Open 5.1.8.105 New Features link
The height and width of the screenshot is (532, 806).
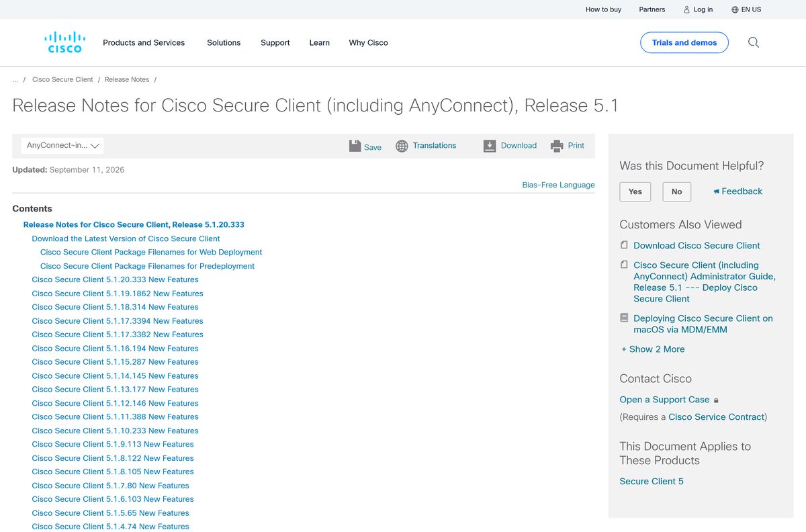pyautogui.click(x=113, y=472)
